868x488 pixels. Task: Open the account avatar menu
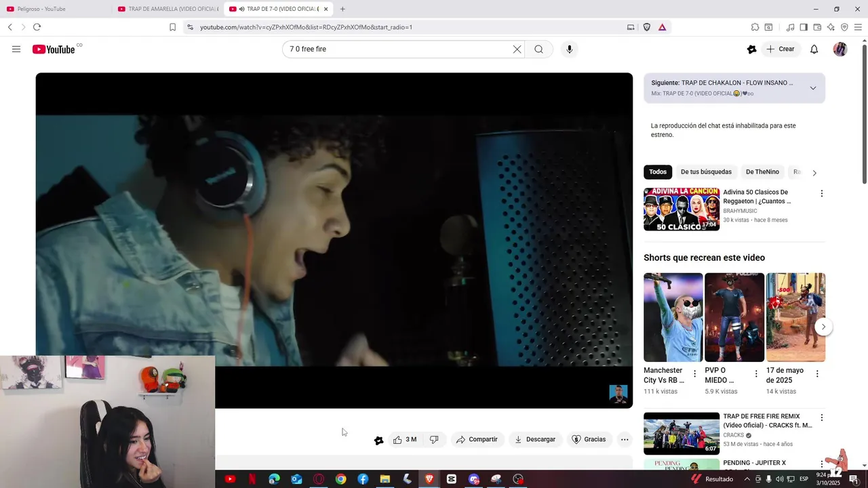click(x=840, y=49)
